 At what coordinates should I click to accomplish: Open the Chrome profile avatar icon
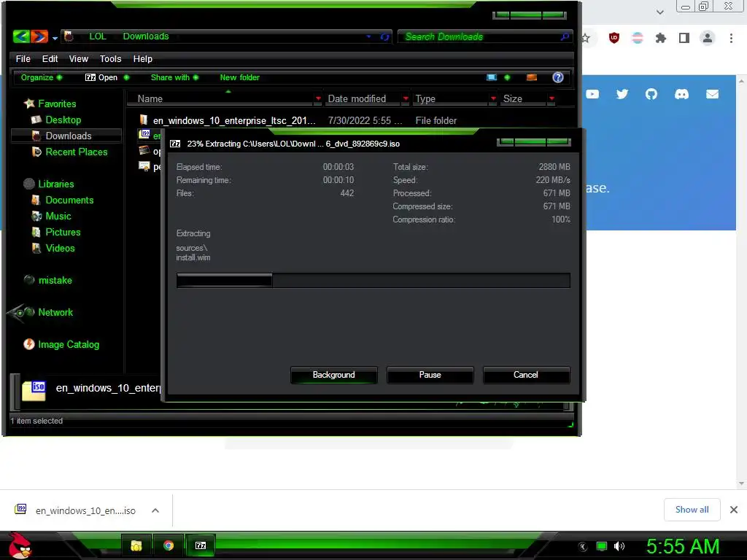tap(708, 38)
